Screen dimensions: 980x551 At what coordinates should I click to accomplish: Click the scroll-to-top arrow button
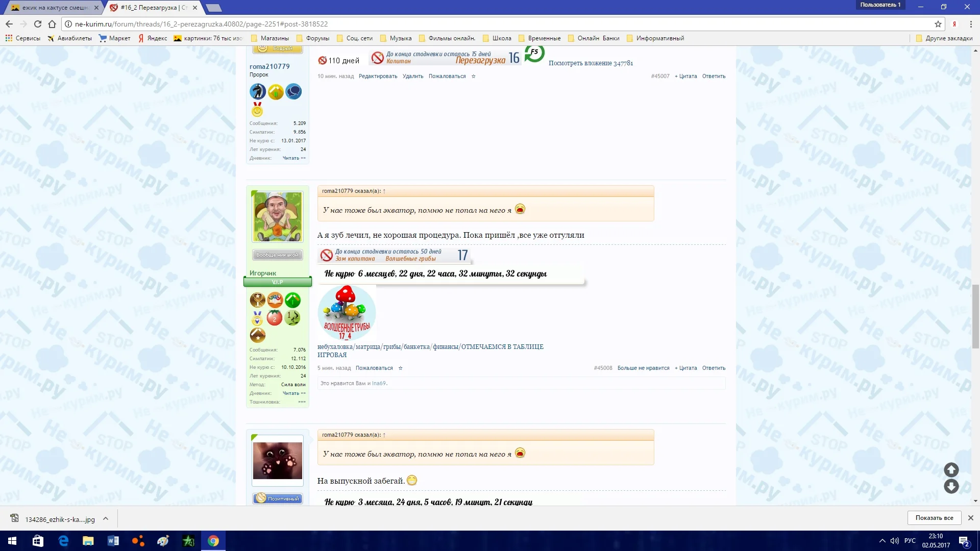pos(951,469)
